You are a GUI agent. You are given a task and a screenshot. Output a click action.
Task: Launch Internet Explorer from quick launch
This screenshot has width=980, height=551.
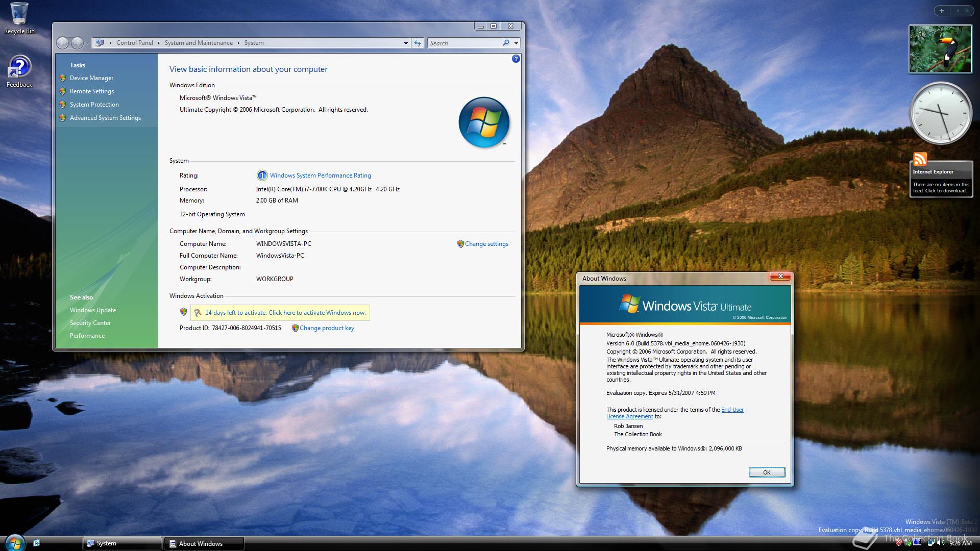[37, 543]
